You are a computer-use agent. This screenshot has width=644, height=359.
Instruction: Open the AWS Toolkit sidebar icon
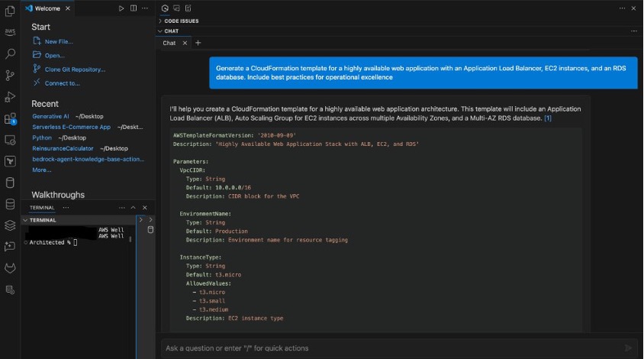(x=10, y=32)
